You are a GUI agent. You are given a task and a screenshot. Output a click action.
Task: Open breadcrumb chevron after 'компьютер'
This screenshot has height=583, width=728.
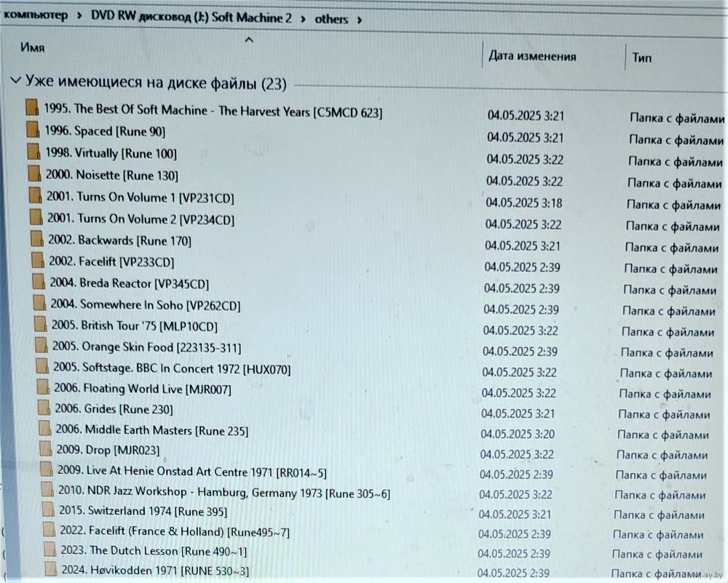(79, 15)
